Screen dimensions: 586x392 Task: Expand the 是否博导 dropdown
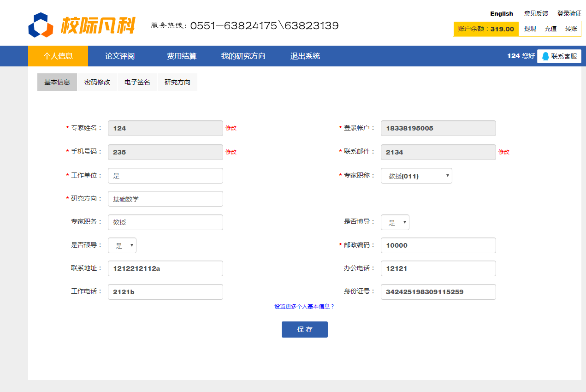tap(395, 222)
